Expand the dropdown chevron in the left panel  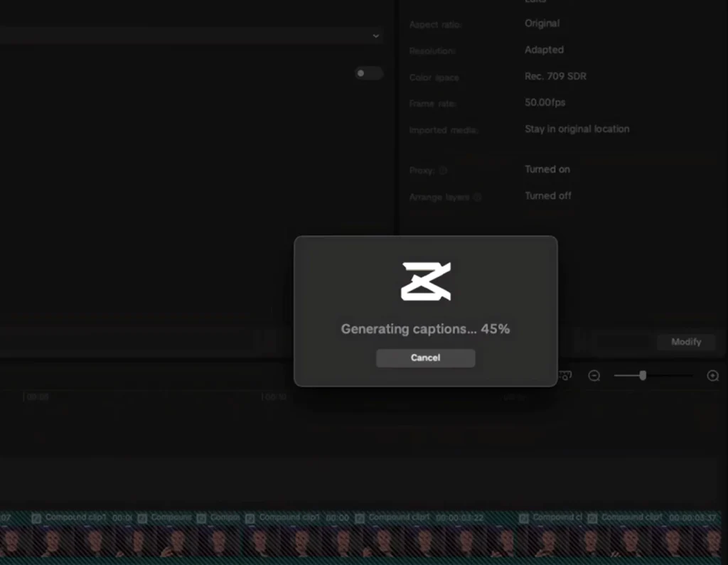pyautogui.click(x=376, y=36)
